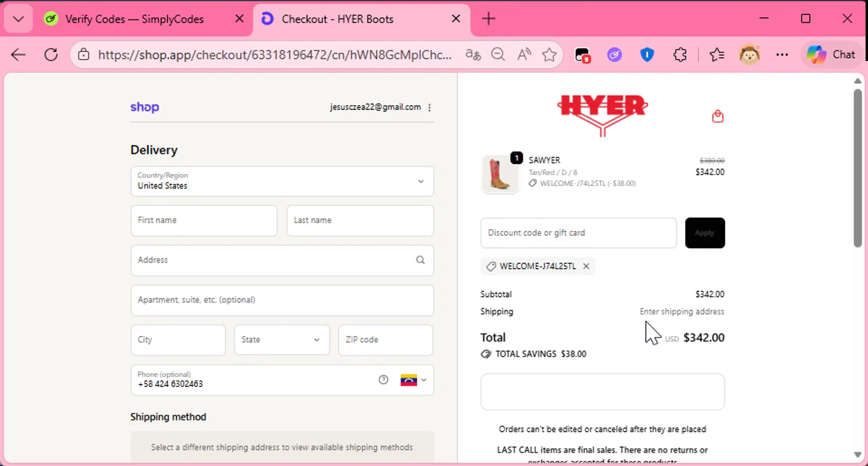868x466 pixels.
Task: Switch to Verify Codes SimplyCodes tab
Action: (133, 19)
